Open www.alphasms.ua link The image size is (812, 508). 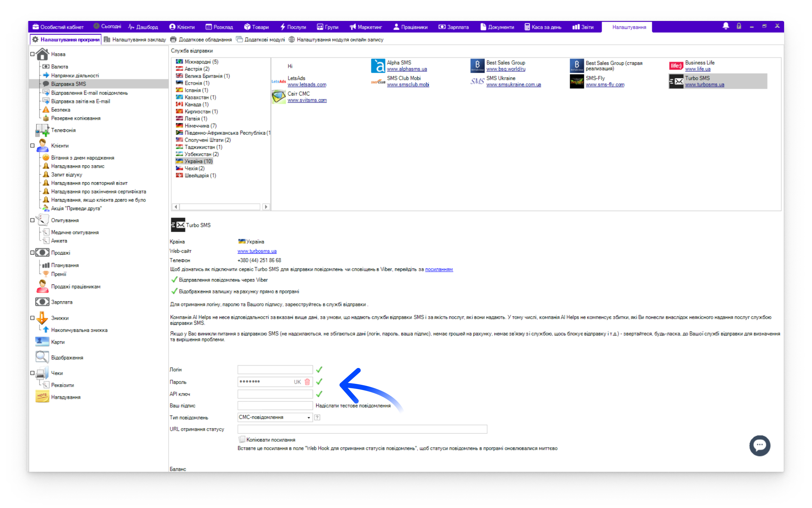[407, 69]
